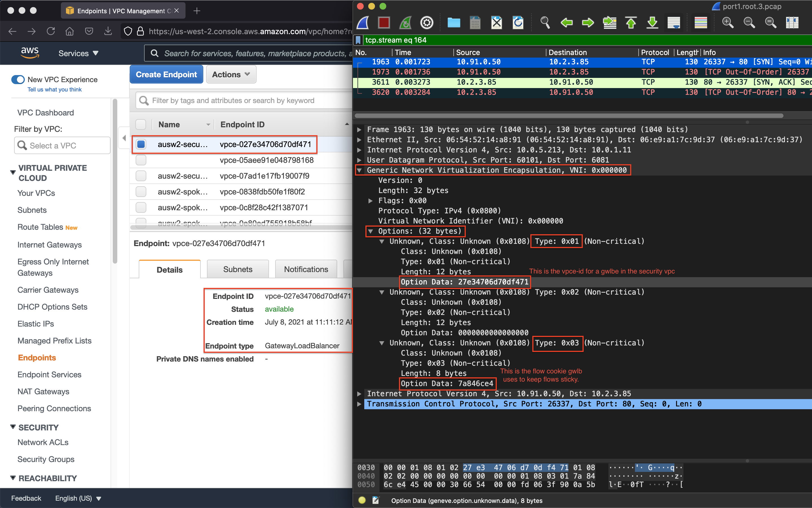Viewport: 812px width, 508px height.
Task: Click the AWS logo in console header
Action: tap(30, 53)
